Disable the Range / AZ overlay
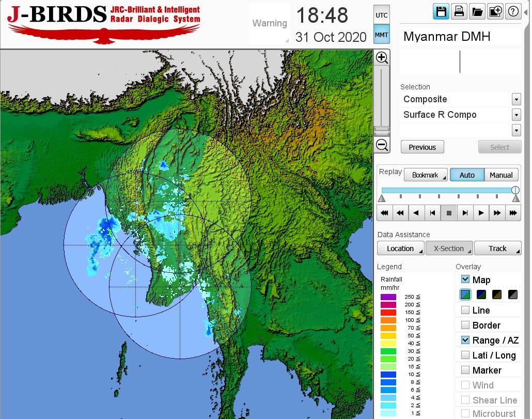Image resolution: width=532 pixels, height=419 pixels. pos(465,340)
